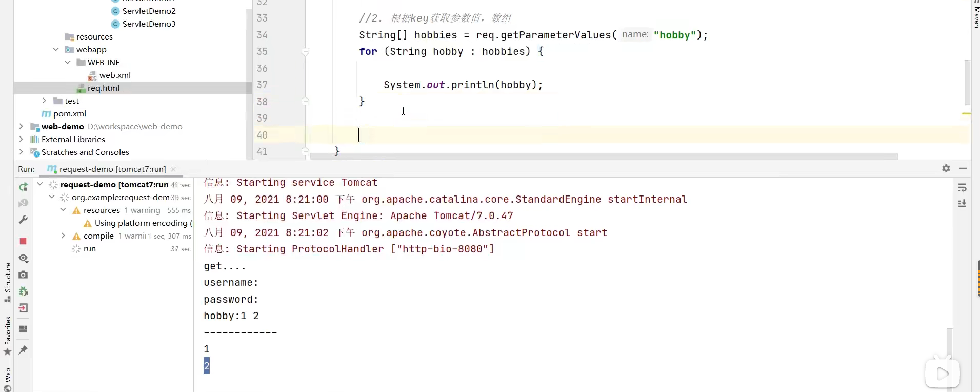
Task: Click the green bug-and-arrow icon in Run toolbar
Action: tap(23, 291)
